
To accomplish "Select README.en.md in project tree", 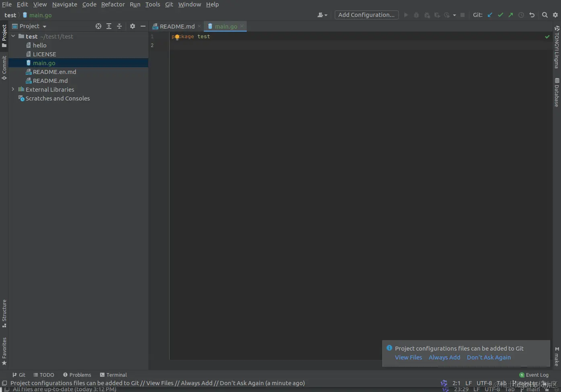I will pos(54,72).
